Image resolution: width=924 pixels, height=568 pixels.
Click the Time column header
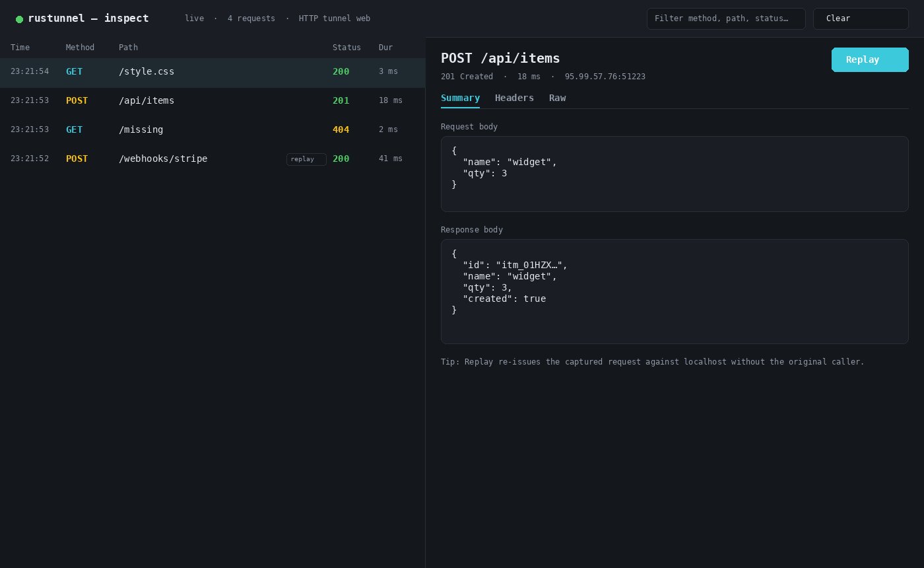[20, 48]
